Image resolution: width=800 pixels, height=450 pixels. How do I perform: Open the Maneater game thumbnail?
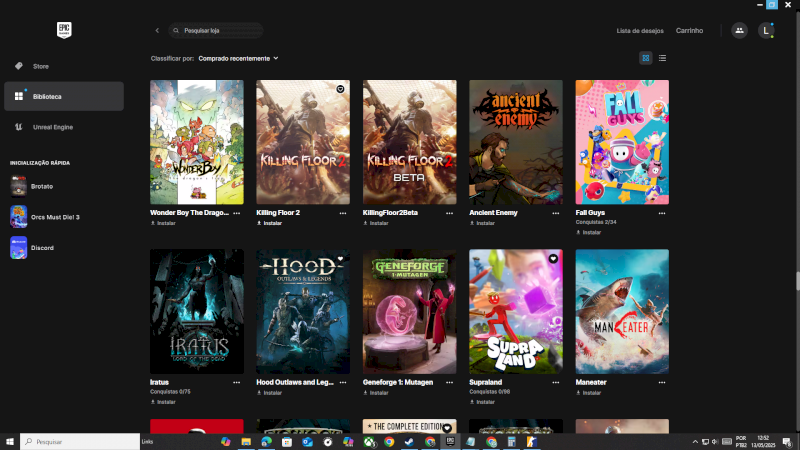click(622, 311)
